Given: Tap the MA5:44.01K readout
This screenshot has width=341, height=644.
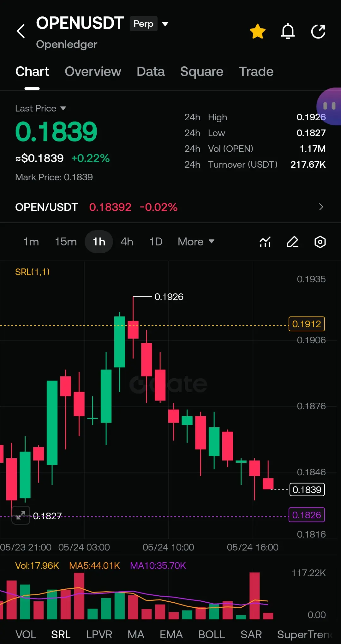Looking at the screenshot, I should (94, 565).
